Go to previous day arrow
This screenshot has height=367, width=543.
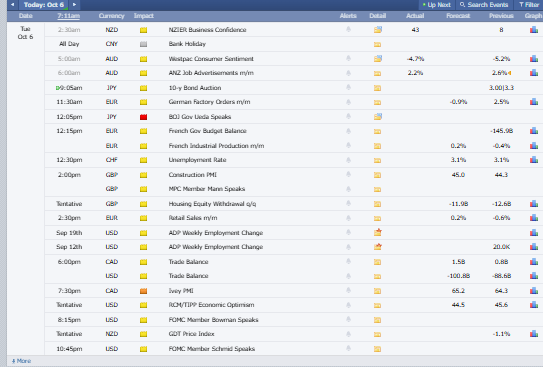pos(12,5)
